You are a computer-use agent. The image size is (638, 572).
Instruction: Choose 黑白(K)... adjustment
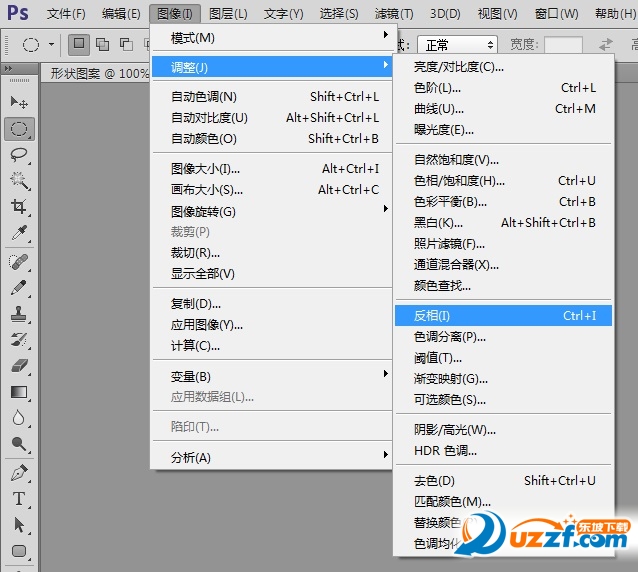tap(503, 223)
